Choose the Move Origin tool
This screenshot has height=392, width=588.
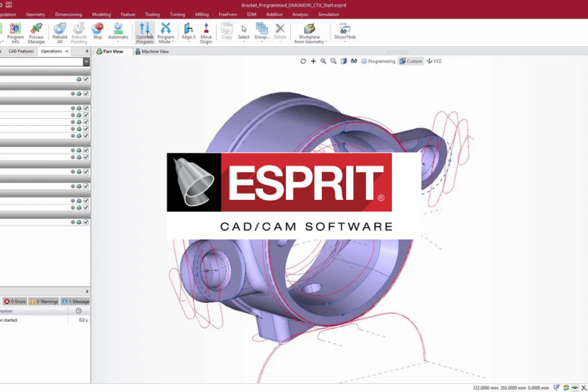point(206,33)
